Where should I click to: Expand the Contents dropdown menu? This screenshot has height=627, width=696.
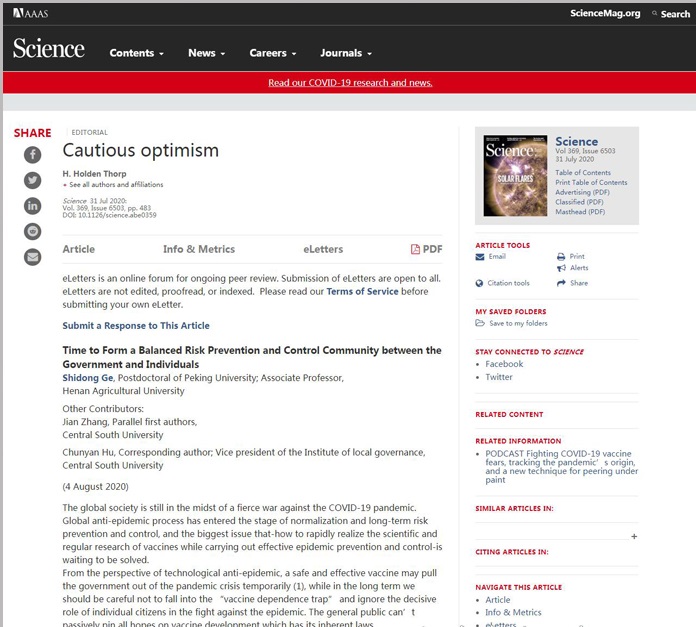click(x=138, y=53)
